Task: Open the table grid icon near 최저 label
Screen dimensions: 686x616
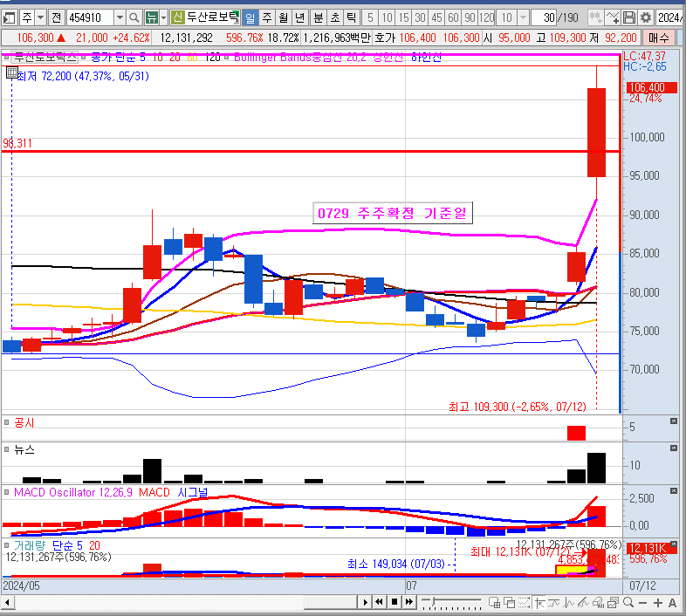Action: click(x=12, y=72)
